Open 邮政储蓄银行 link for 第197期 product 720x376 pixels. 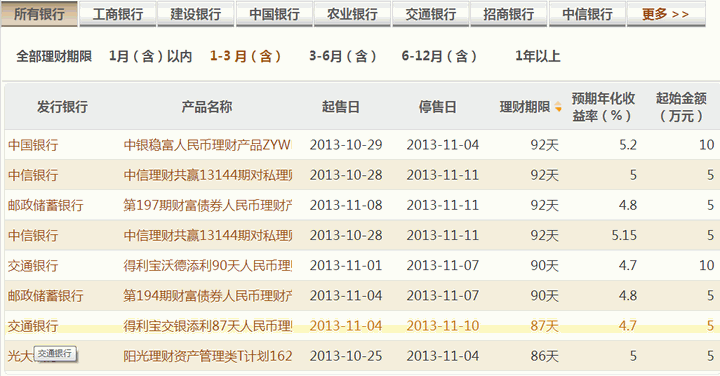[45, 205]
